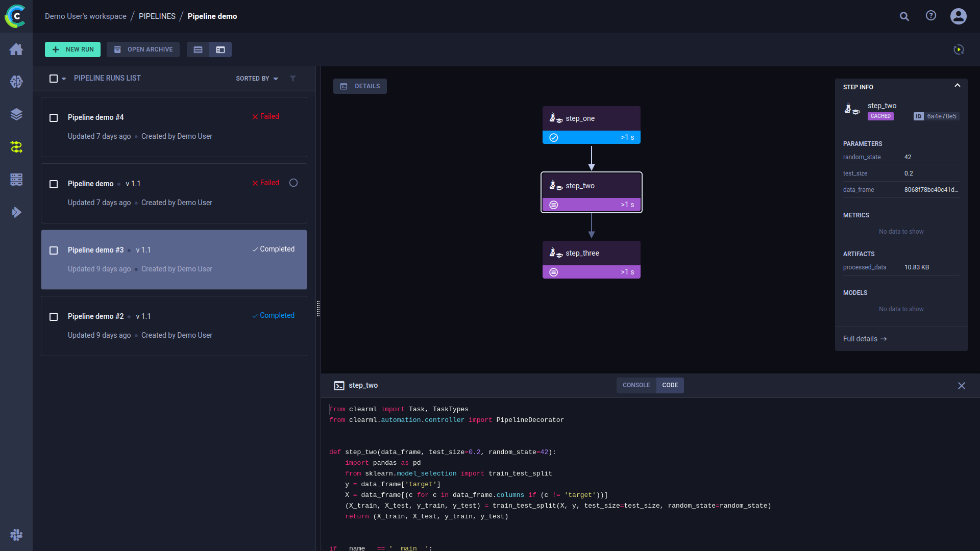Switch to the CONSOLE tab for step_two
The height and width of the screenshot is (551, 980).
(635, 385)
